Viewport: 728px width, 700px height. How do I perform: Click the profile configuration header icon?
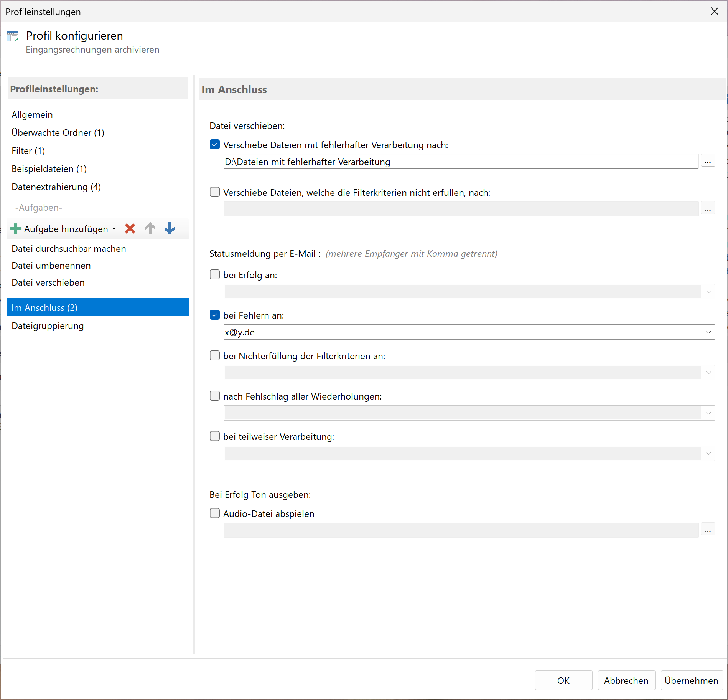(x=13, y=37)
